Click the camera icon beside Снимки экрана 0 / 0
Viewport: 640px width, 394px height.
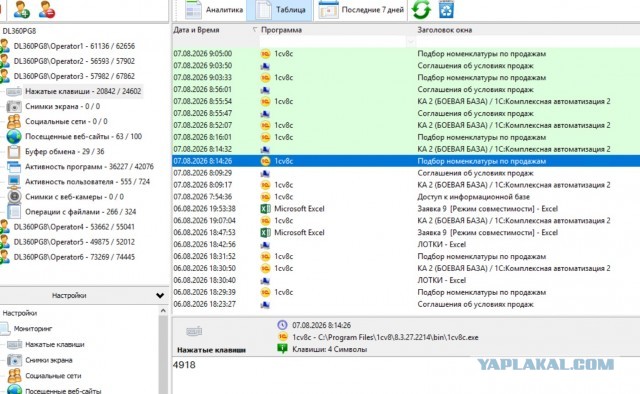[x=14, y=107]
